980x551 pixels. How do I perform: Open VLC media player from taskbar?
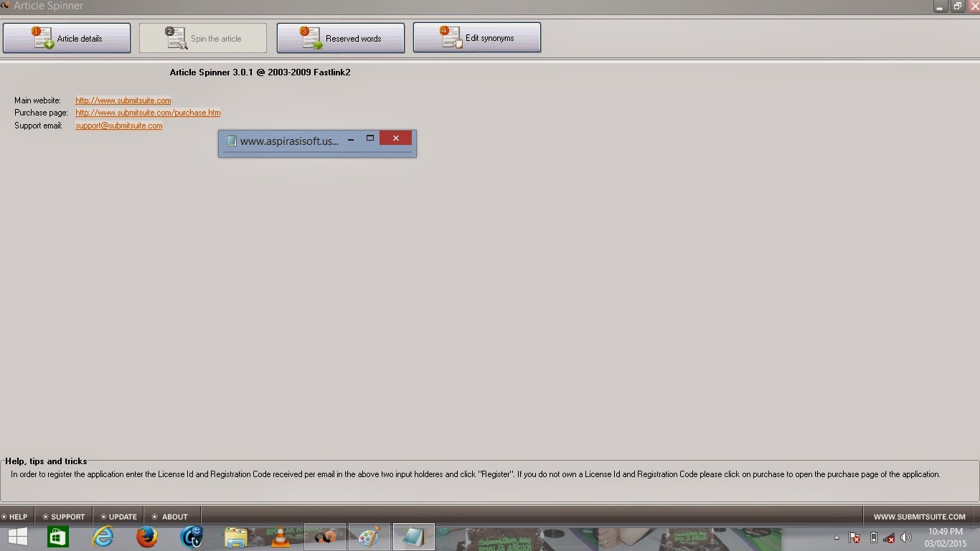click(281, 537)
